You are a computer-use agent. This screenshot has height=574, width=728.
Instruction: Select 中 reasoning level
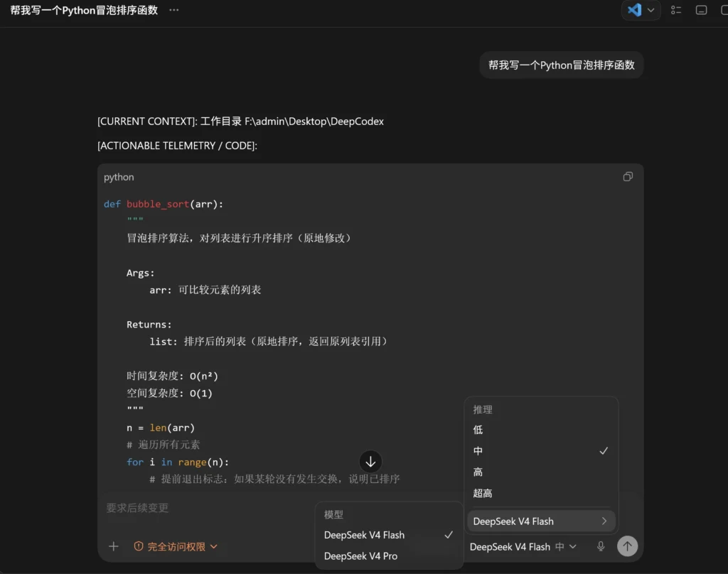pos(541,451)
